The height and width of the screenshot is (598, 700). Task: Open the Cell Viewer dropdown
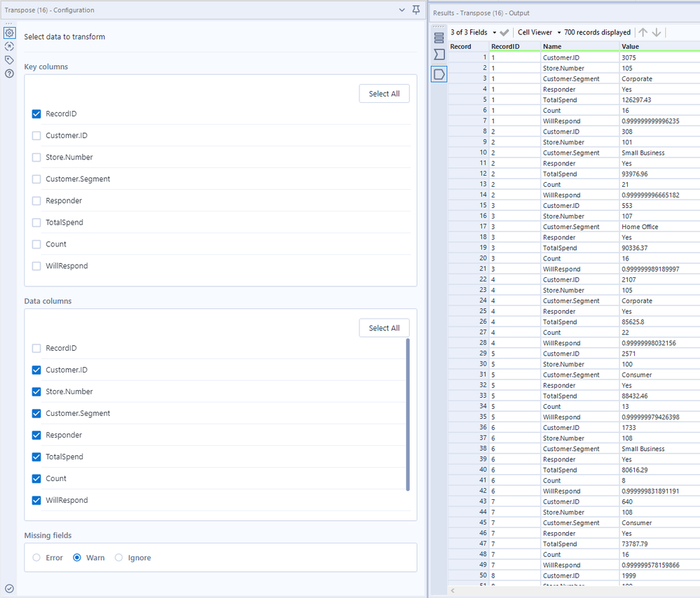click(539, 32)
